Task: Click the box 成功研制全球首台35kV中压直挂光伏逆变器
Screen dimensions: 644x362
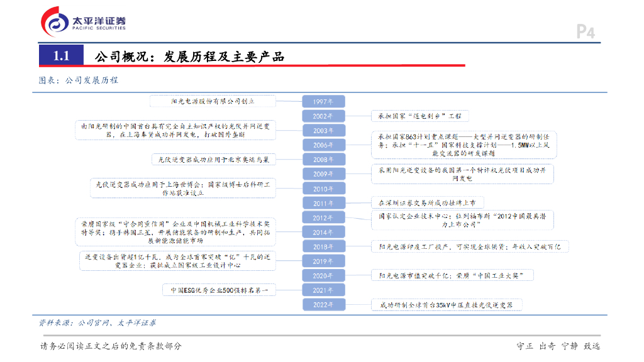Action: 447,305
